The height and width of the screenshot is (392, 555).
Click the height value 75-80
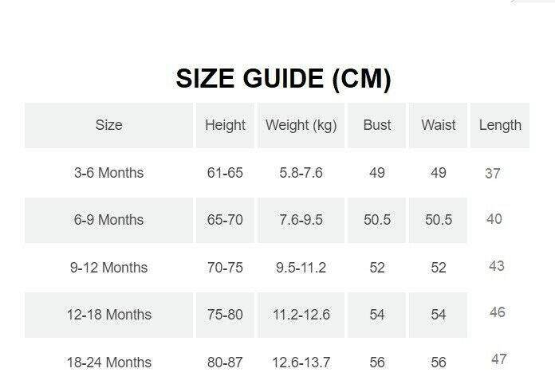coord(225,315)
